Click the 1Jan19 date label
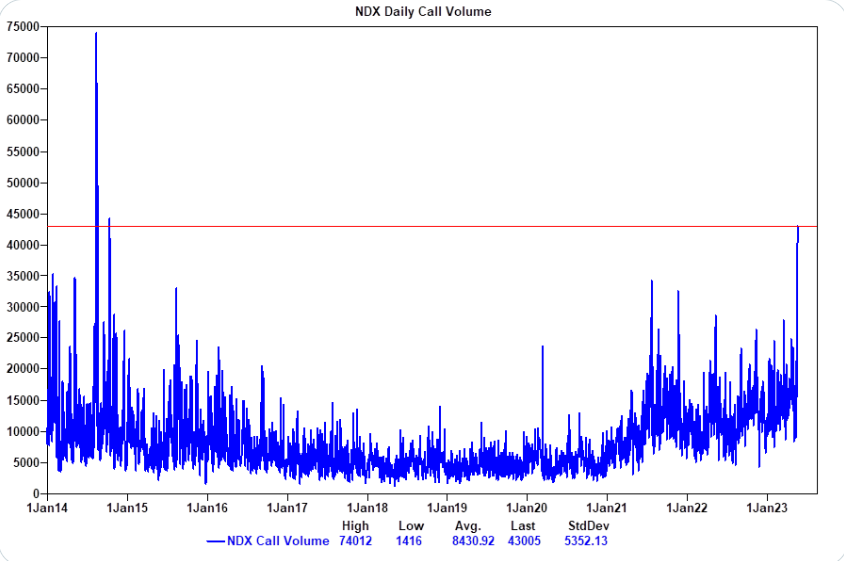This screenshot has height=561, width=844. [447, 508]
